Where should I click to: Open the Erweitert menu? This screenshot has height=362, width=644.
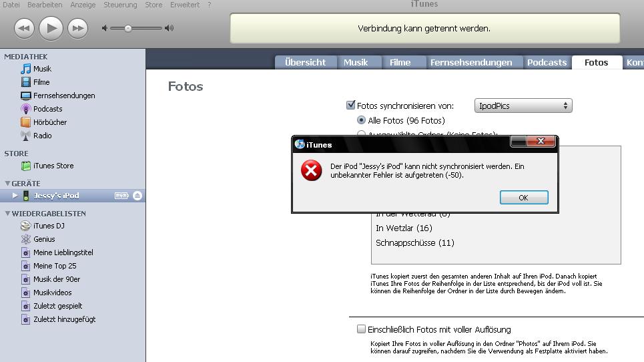point(185,5)
